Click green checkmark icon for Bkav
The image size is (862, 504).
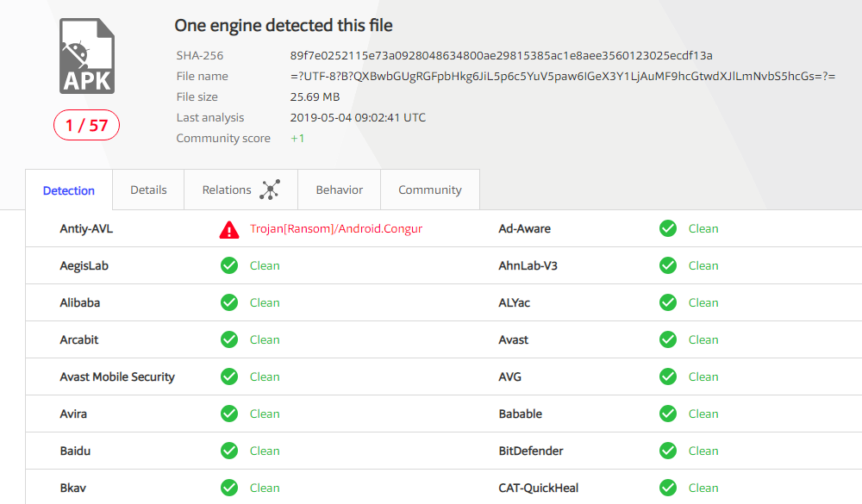pos(229,488)
